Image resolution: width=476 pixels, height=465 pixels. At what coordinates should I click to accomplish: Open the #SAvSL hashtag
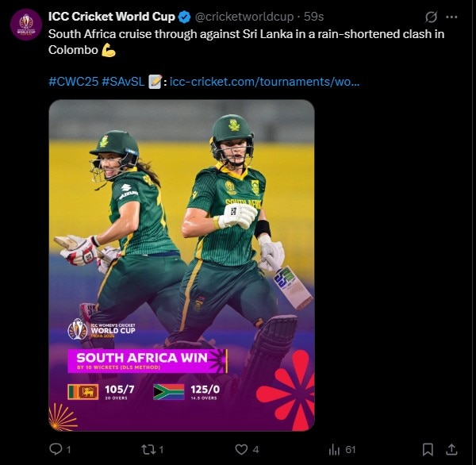[x=122, y=82]
